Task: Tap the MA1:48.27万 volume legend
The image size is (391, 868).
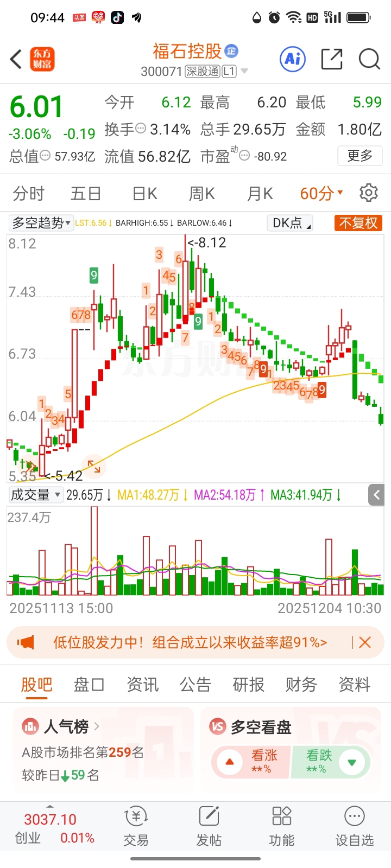Action: (153, 495)
